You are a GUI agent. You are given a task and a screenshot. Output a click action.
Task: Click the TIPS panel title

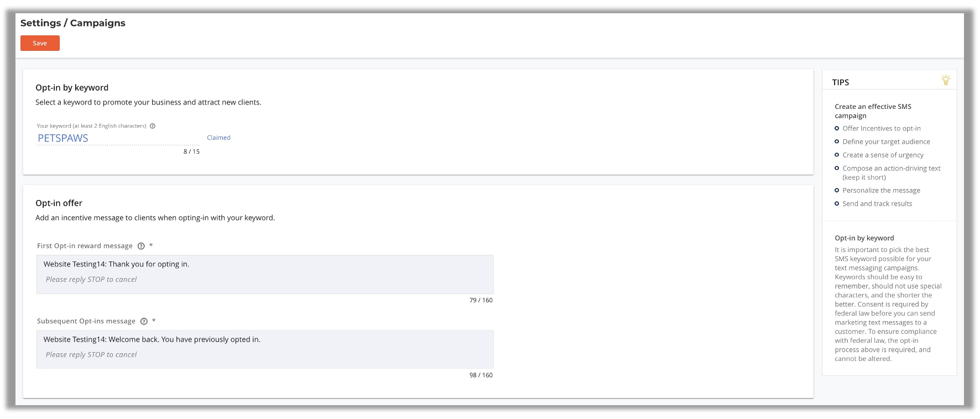click(x=840, y=82)
